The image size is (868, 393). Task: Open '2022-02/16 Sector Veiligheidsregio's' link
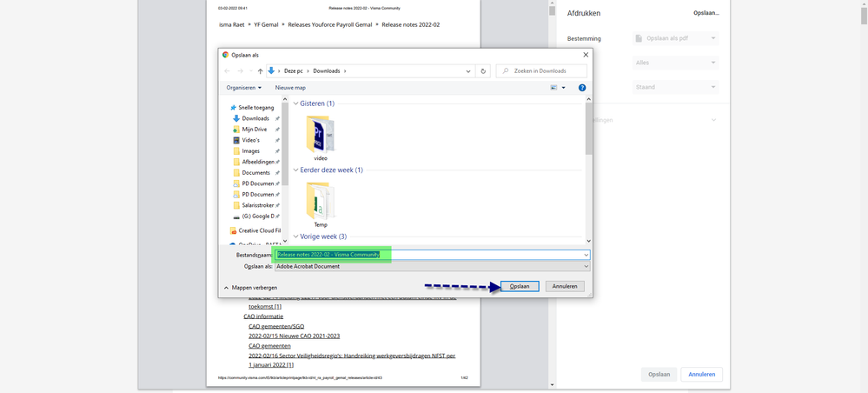point(352,359)
